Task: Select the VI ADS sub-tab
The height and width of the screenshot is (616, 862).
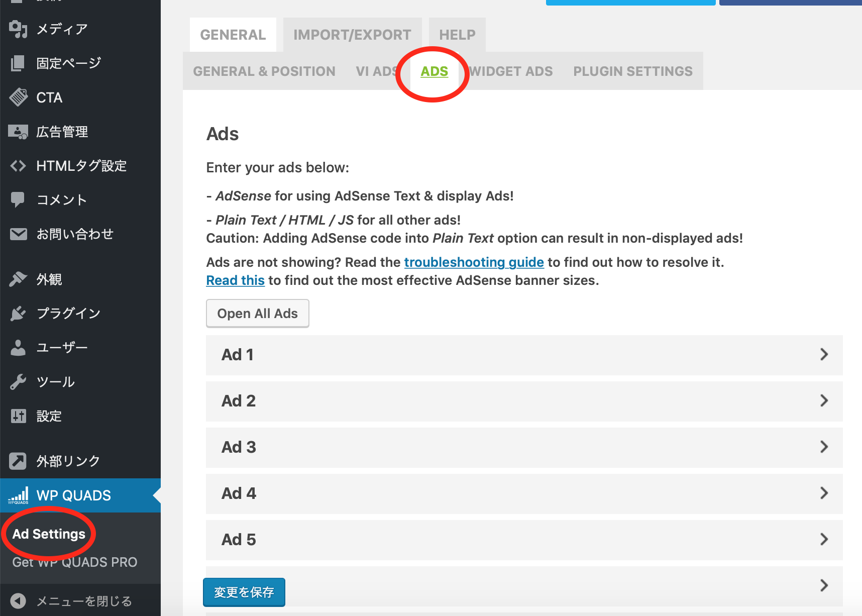Action: [x=377, y=71]
